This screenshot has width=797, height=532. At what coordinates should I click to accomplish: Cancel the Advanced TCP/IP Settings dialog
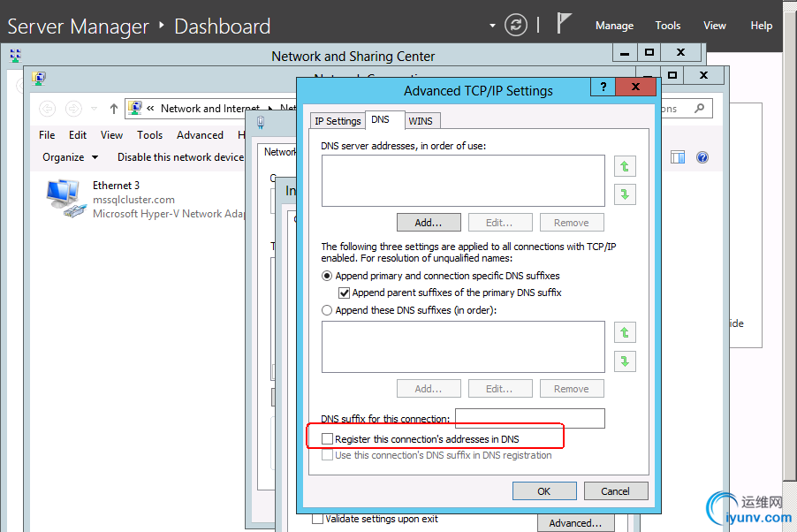(616, 490)
